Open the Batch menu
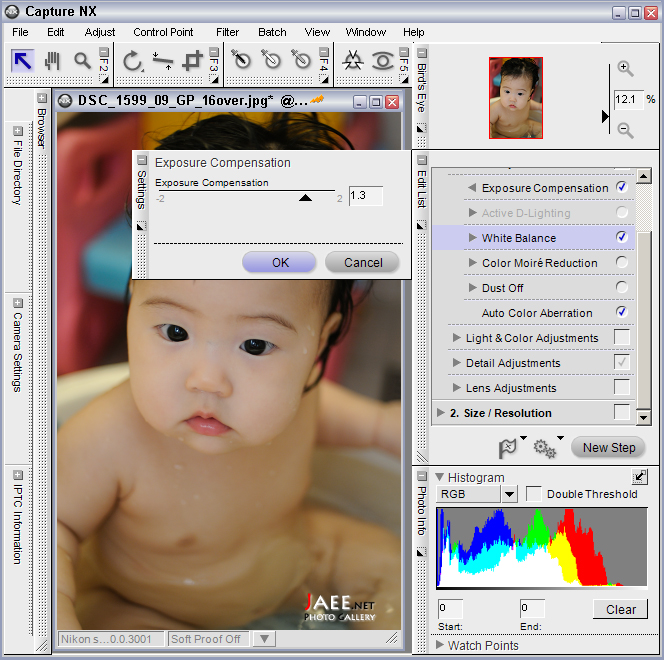Screen dimensions: 664x660 (x=272, y=32)
